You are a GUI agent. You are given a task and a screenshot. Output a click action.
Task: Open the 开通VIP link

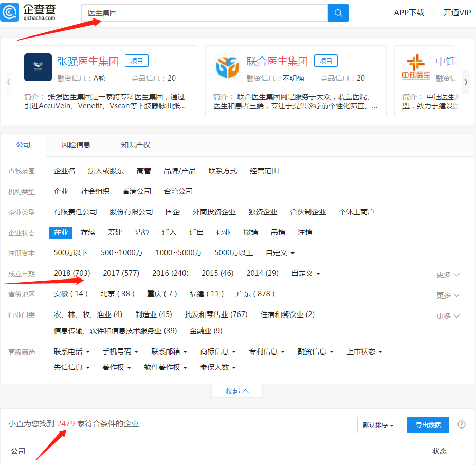pyautogui.click(x=457, y=13)
